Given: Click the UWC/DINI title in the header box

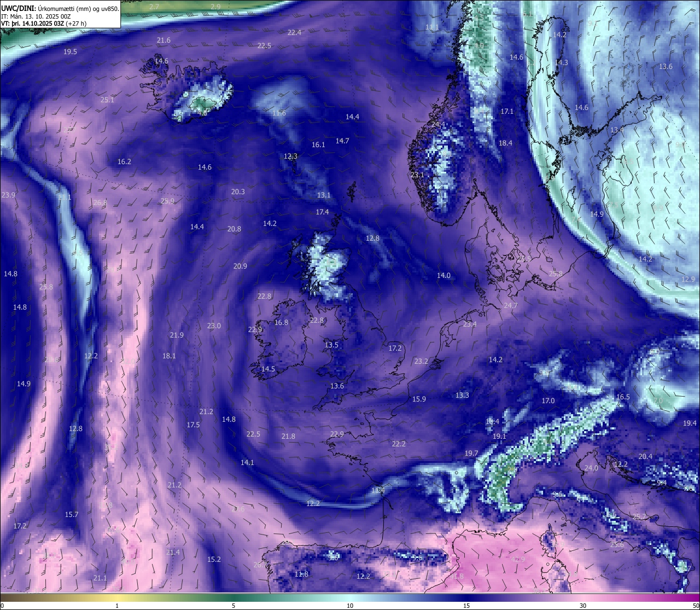Looking at the screenshot, I should [x=18, y=8].
